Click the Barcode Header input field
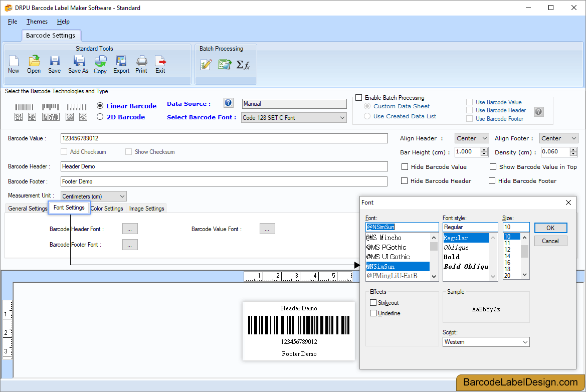Image resolution: width=586 pixels, height=392 pixels. [224, 166]
